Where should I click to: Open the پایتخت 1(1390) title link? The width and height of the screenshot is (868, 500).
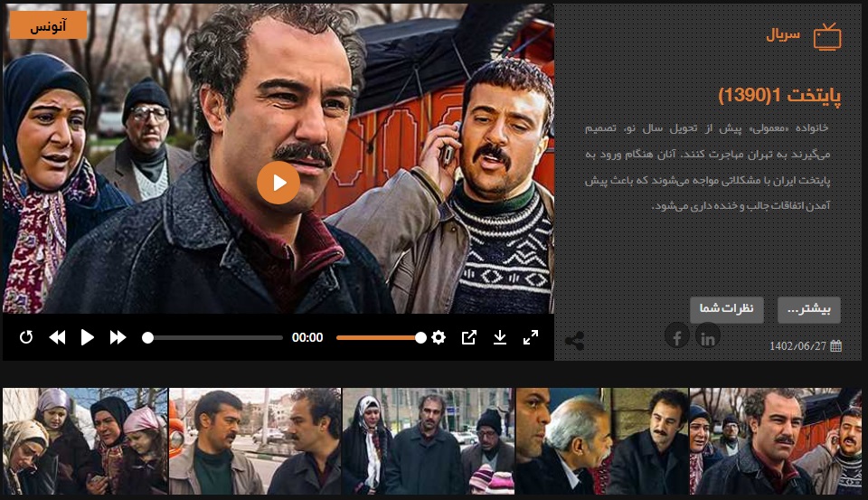tap(779, 96)
